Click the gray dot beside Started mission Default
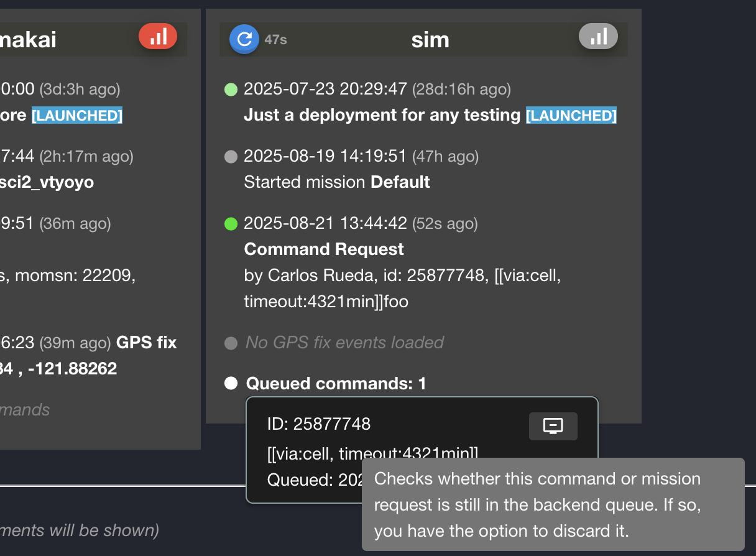This screenshot has height=556, width=756. point(231,157)
